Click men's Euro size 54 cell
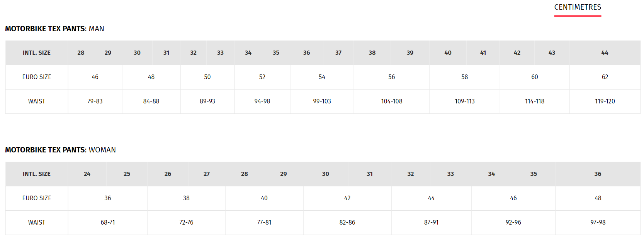Viewport: 644px width, 240px height. (x=322, y=77)
